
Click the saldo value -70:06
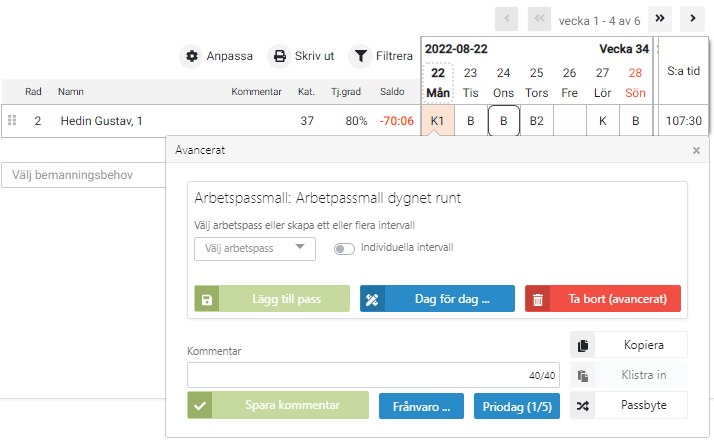pos(397,121)
